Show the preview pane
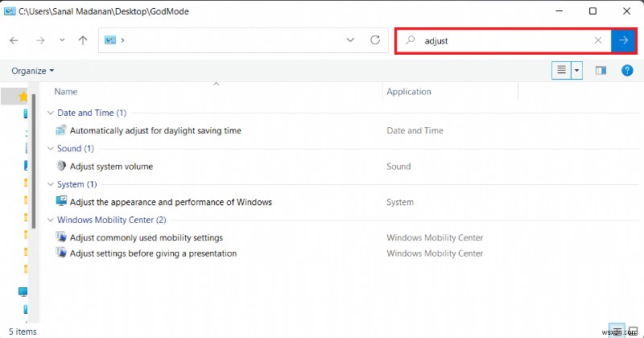The image size is (644, 338). (x=601, y=71)
